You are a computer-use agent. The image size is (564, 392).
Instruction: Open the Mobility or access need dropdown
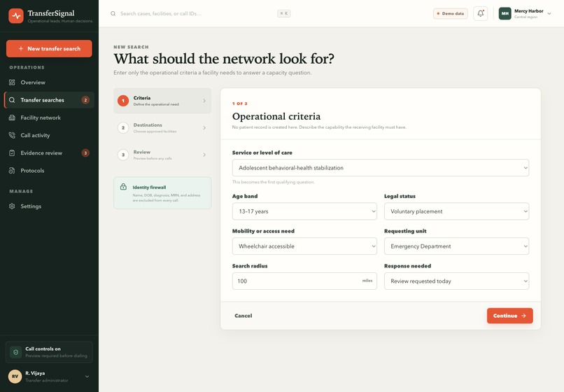[x=304, y=246]
